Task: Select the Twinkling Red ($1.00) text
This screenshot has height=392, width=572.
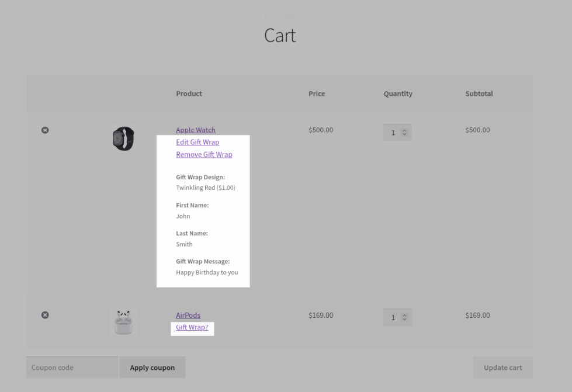Action: 206,188
